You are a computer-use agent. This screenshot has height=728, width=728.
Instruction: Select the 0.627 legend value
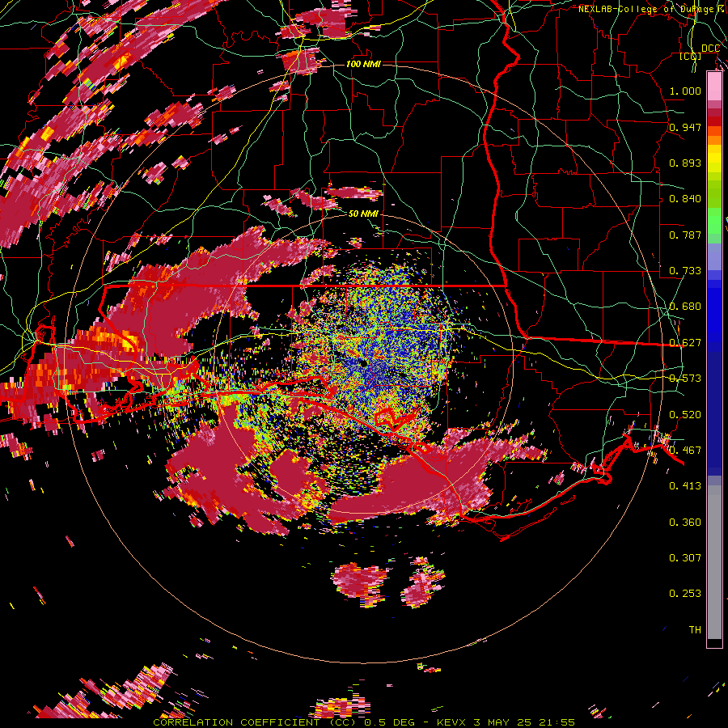point(685,343)
